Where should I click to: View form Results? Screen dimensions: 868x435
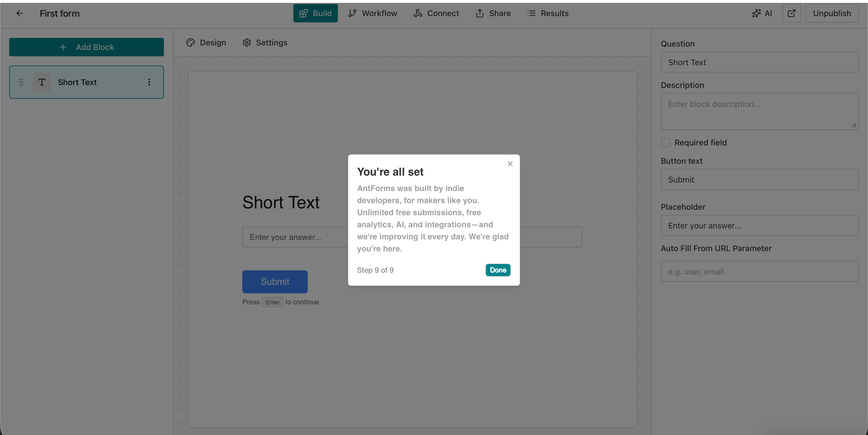(548, 13)
